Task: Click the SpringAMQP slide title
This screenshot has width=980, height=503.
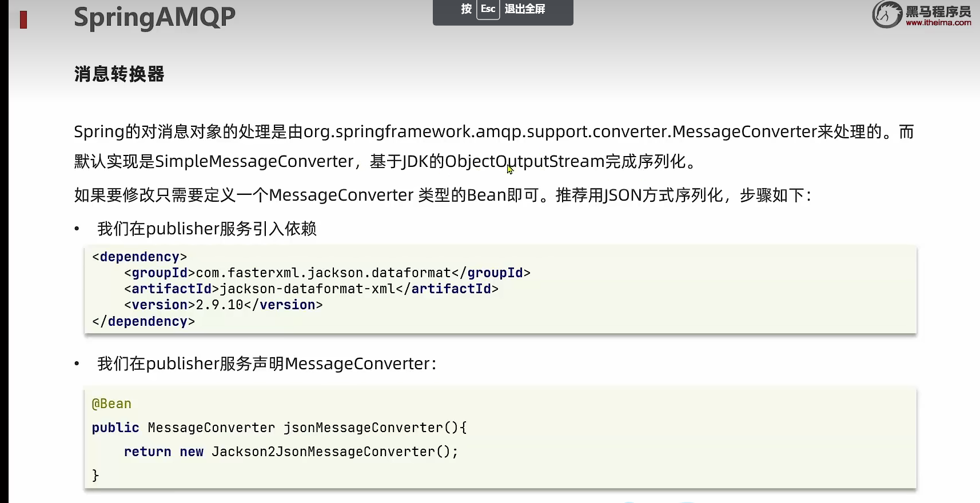Action: pos(154,17)
